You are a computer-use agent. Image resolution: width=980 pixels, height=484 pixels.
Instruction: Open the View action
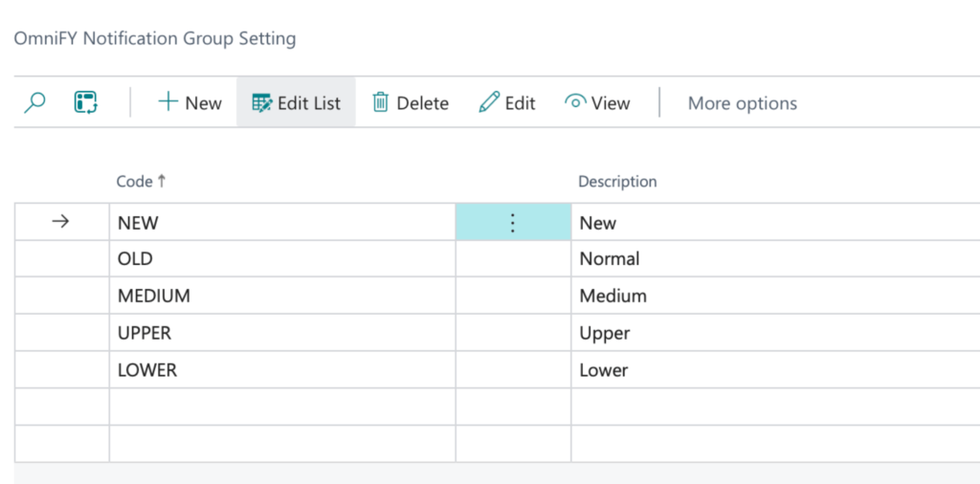tap(597, 102)
